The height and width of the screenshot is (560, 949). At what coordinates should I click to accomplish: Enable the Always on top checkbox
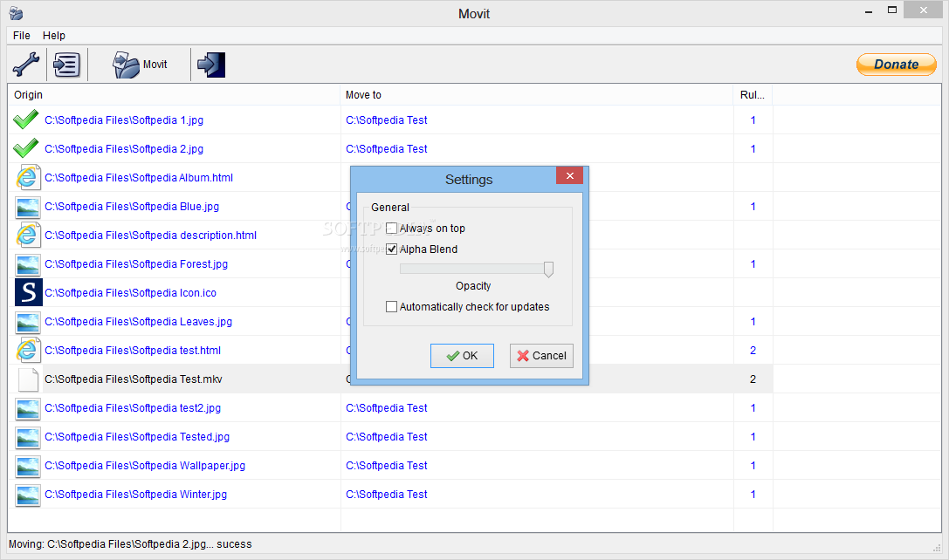point(392,228)
